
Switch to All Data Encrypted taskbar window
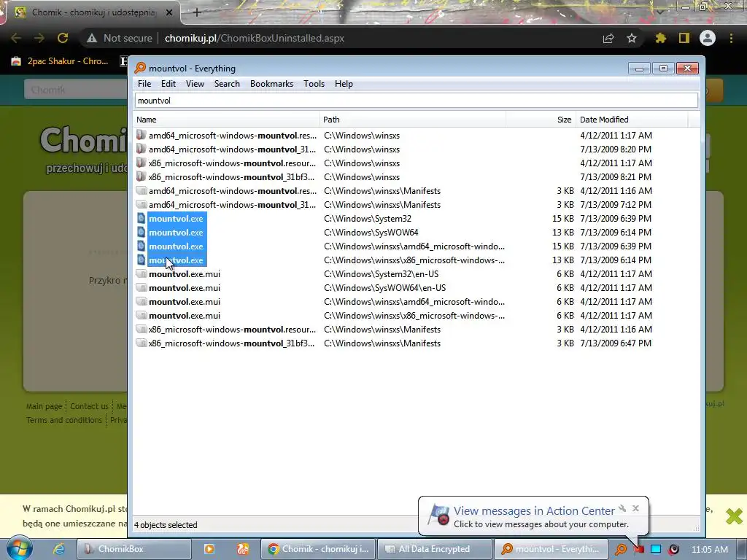435,549
